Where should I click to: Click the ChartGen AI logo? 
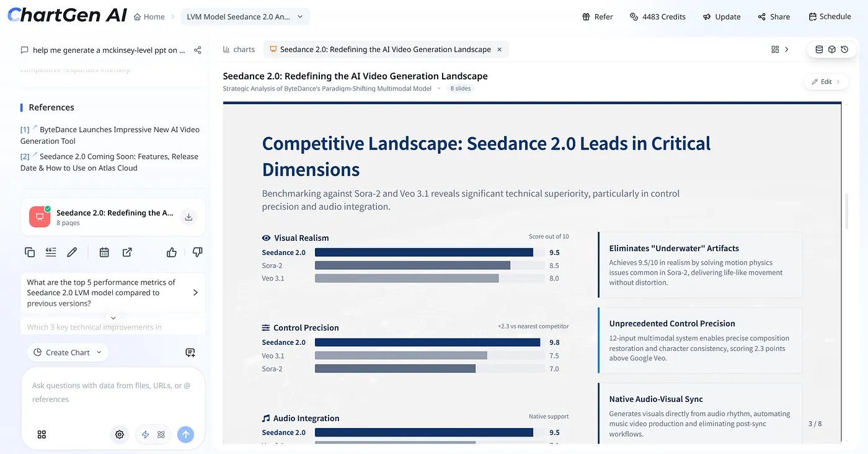coord(67,16)
